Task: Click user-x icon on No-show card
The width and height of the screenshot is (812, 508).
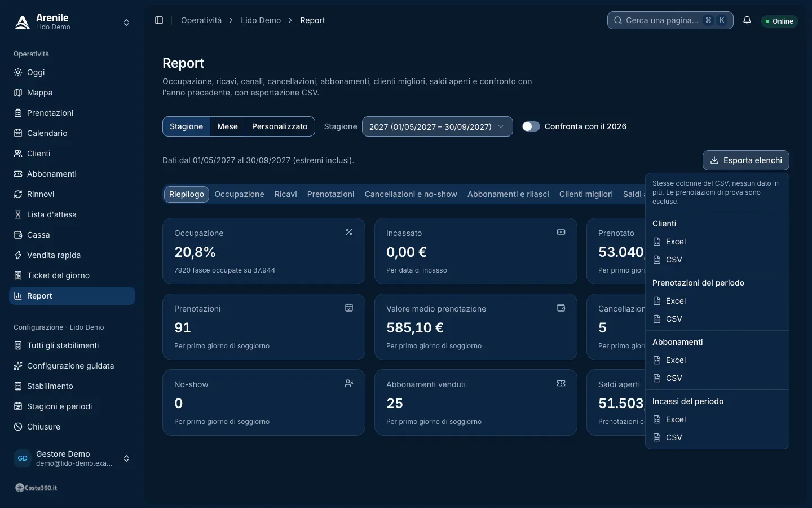Action: click(349, 383)
